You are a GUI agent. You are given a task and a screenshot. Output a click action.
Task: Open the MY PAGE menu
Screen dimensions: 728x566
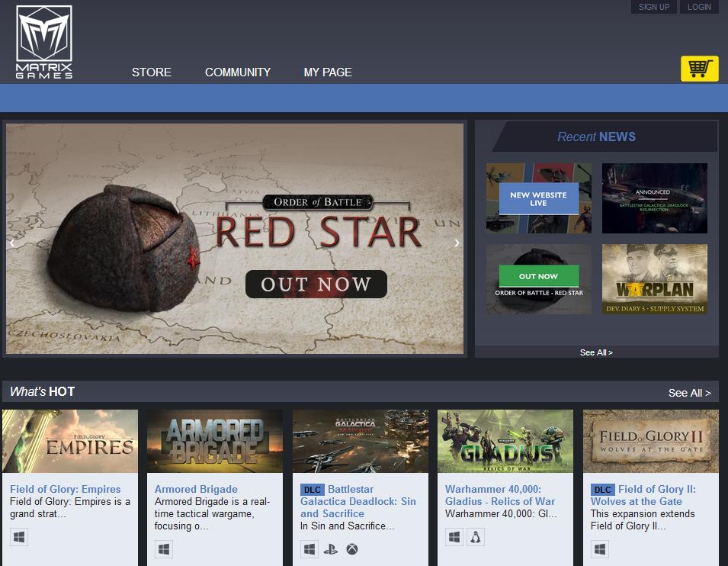[328, 72]
